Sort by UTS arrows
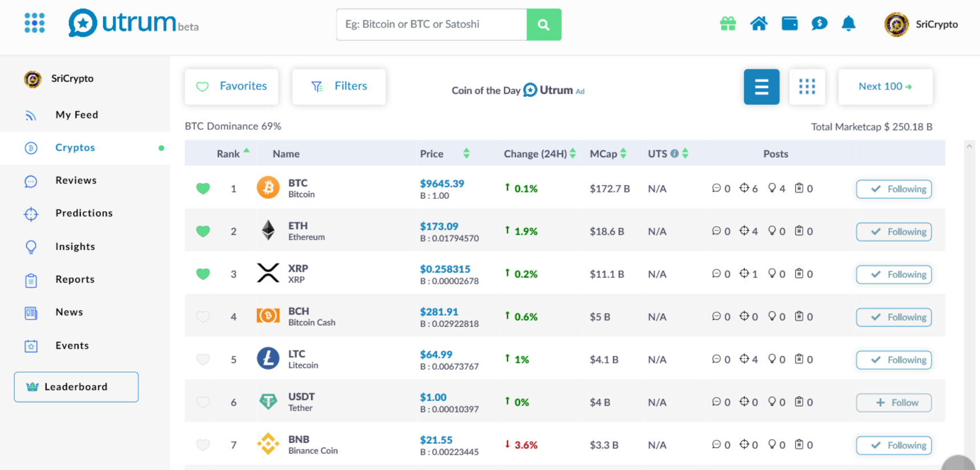This screenshot has height=470, width=980. [x=685, y=153]
